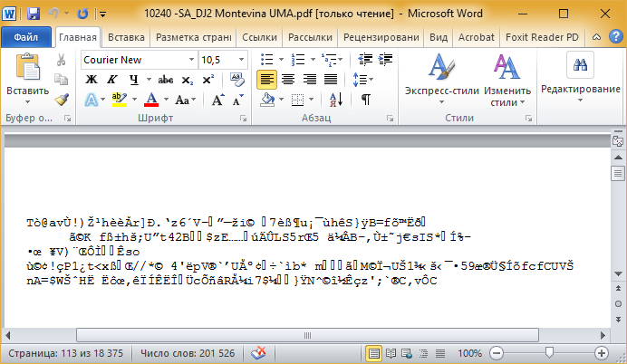Viewport: 627px width, 364px height.
Task: Open the Файл menu button
Action: [26, 37]
